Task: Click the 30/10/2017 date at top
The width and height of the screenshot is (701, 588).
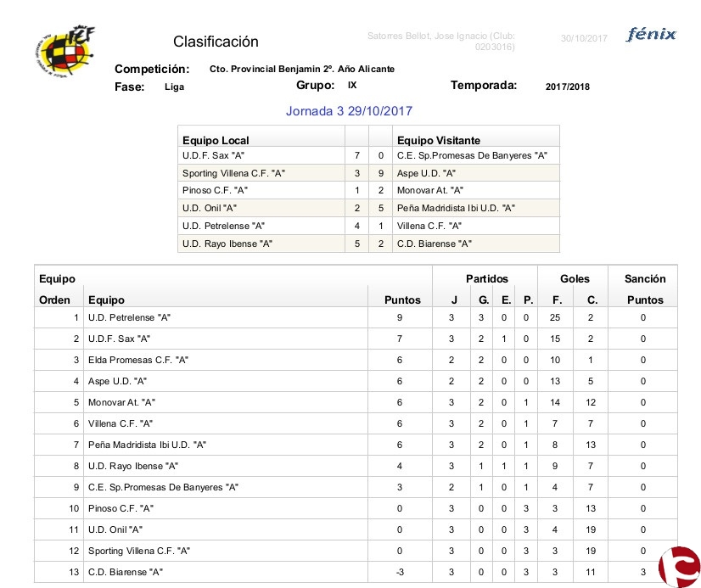Action: click(x=584, y=38)
